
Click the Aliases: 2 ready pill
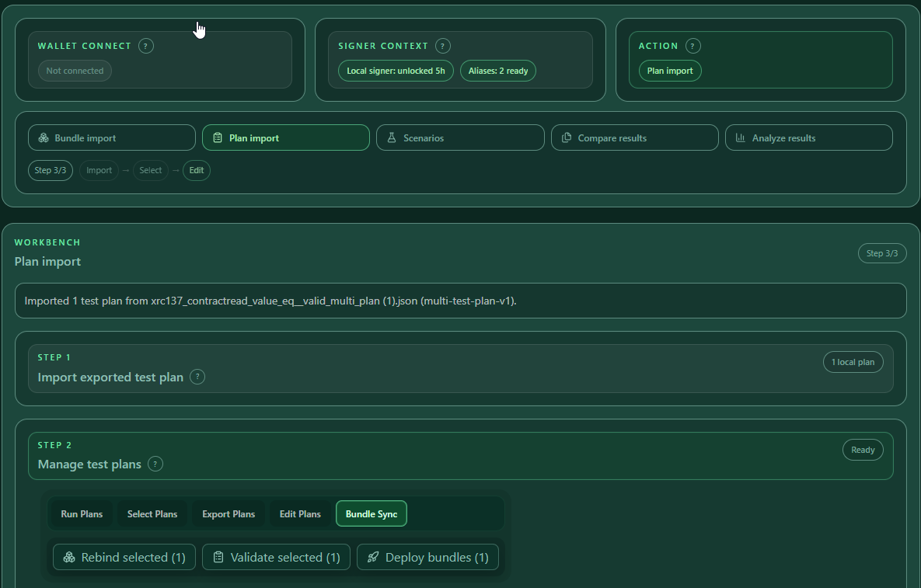point(498,71)
